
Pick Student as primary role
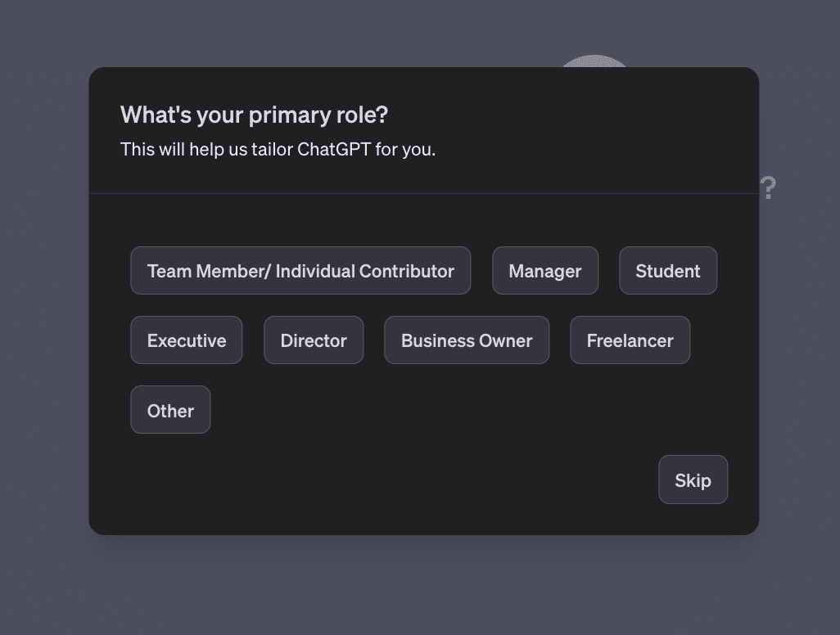click(668, 271)
